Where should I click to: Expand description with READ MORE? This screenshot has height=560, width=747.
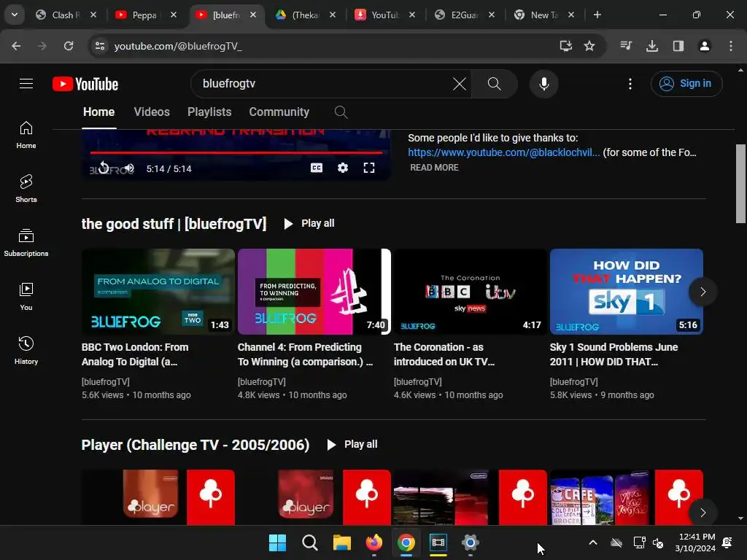tap(434, 168)
